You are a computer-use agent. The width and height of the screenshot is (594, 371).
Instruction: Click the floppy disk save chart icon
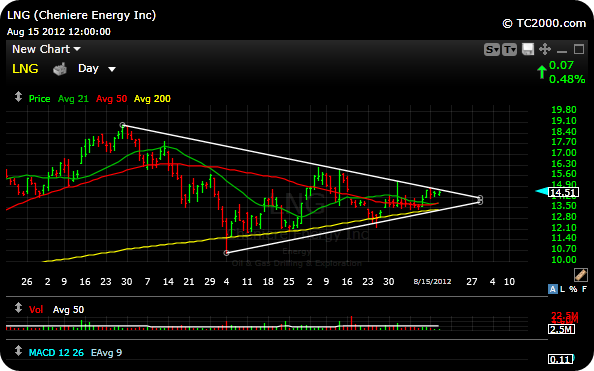click(528, 49)
